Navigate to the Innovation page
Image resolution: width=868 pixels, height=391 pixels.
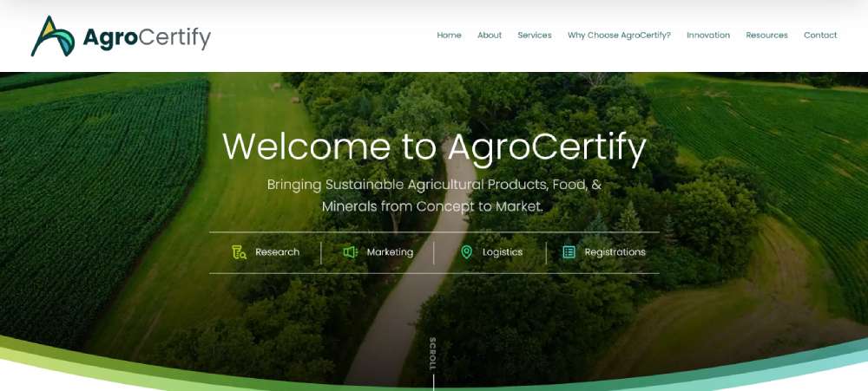[708, 36]
